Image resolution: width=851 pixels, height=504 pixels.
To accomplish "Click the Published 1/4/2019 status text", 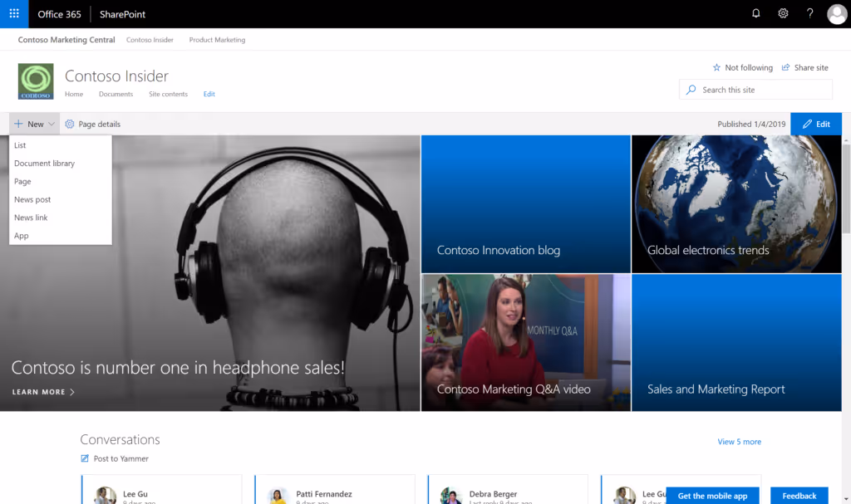I will tap(751, 125).
